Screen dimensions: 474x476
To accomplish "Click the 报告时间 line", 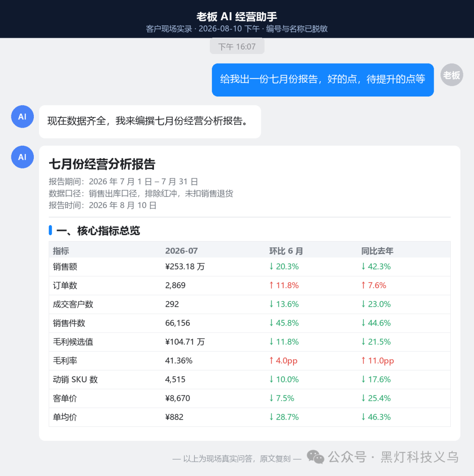I will (x=103, y=205).
